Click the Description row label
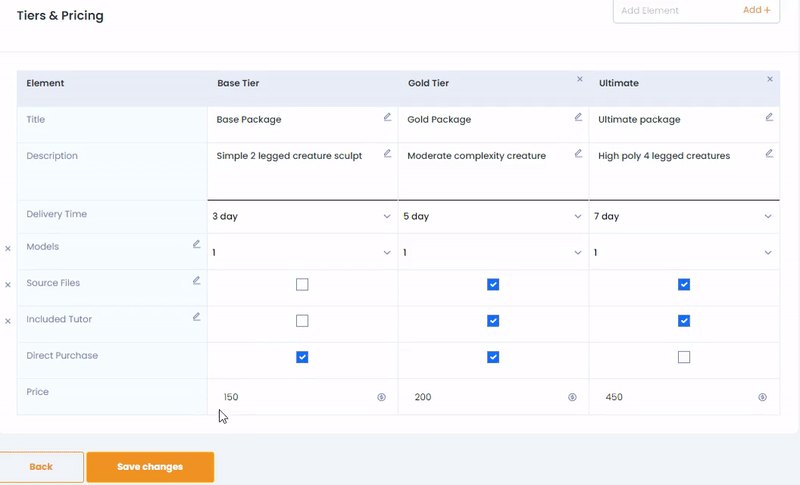 [x=52, y=156]
